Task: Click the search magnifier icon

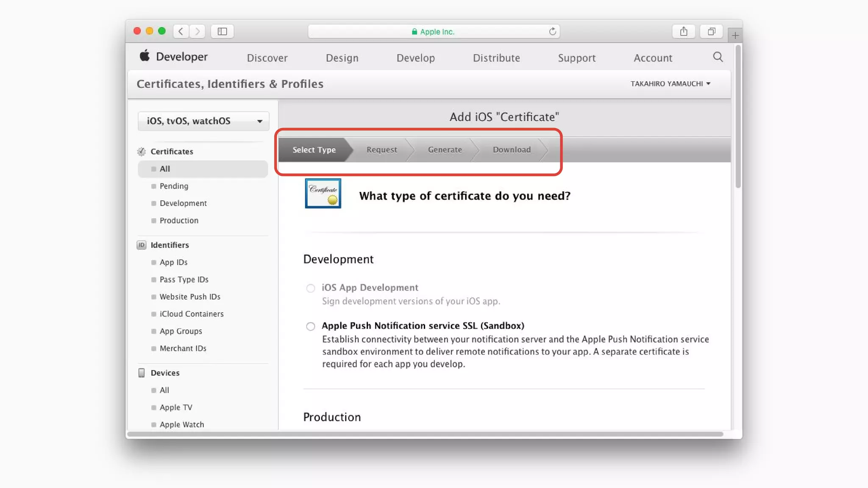Action: (718, 57)
